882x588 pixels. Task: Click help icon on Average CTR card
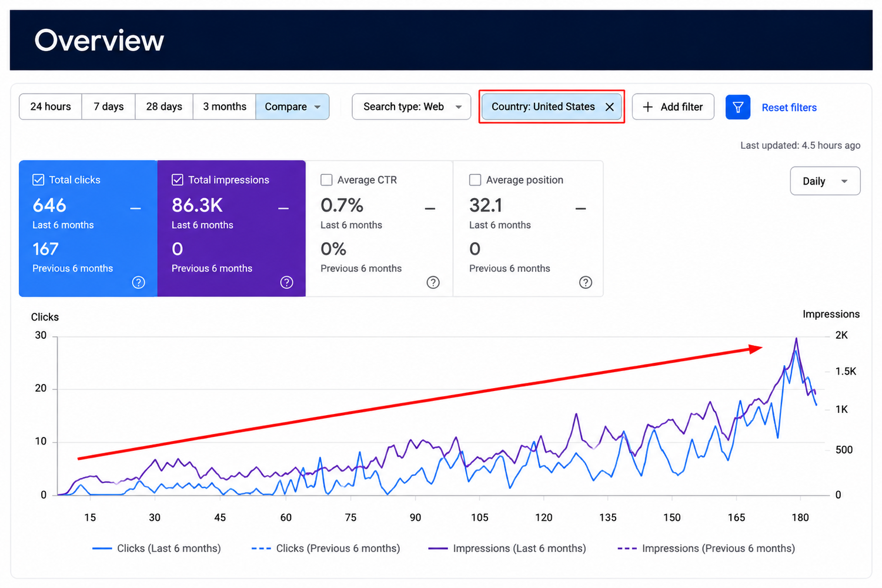433,282
